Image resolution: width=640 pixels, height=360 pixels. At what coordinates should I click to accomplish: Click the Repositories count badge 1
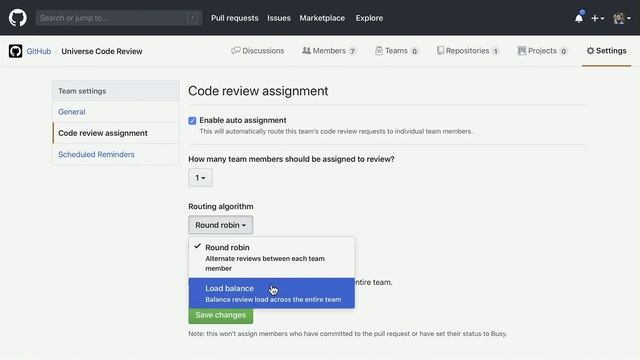[496, 51]
